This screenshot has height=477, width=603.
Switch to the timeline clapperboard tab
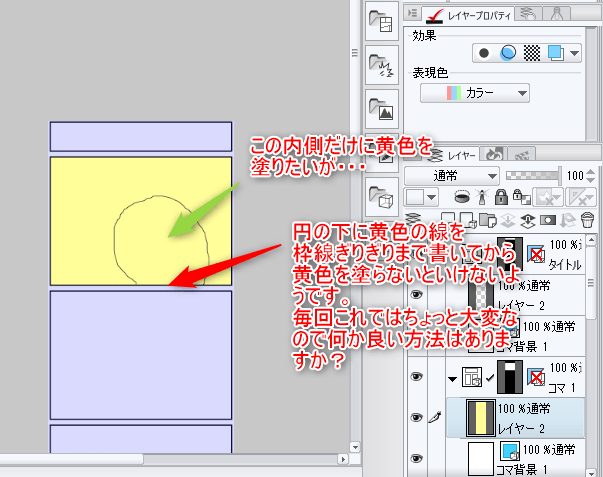point(521,154)
